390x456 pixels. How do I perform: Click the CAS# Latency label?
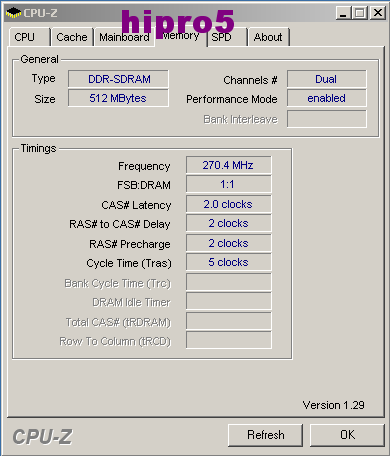136,205
